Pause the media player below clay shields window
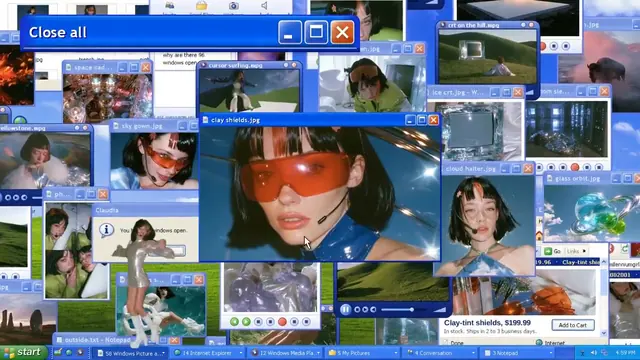This screenshot has width=640, height=360. pyautogui.click(x=345, y=309)
